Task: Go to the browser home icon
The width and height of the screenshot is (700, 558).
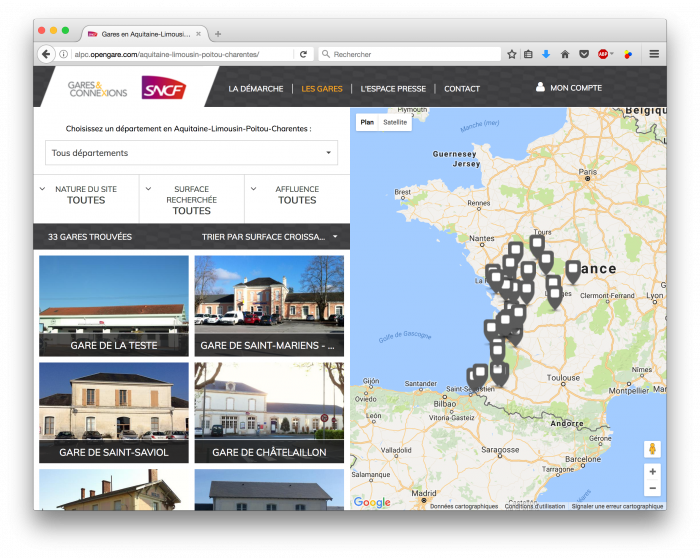Action: coord(565,54)
